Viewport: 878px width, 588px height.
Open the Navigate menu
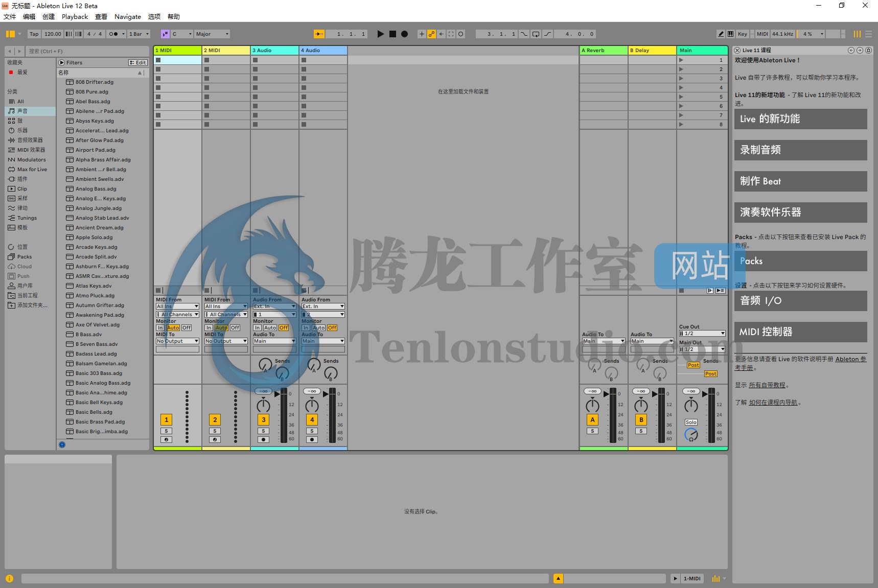tap(128, 17)
